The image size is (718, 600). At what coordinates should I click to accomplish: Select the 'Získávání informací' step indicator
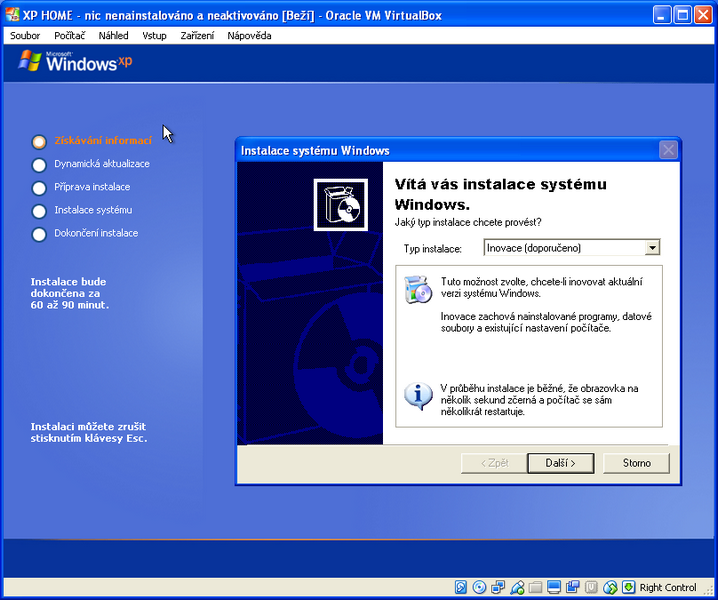pos(39,142)
